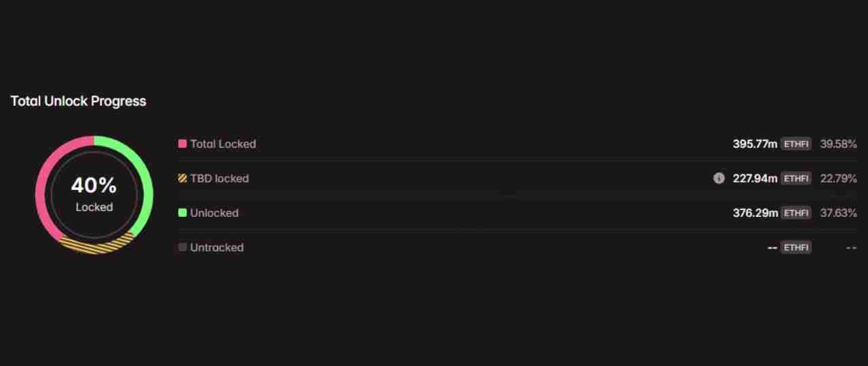Click the 395.77m Total Locked amount
868x366 pixels.
click(755, 144)
